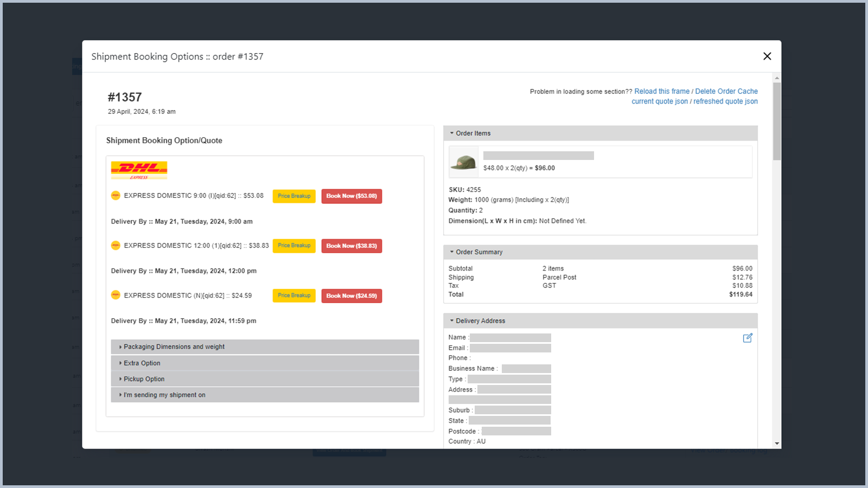
Task: Open the delivery address edit pencil icon
Action: pyautogui.click(x=748, y=338)
